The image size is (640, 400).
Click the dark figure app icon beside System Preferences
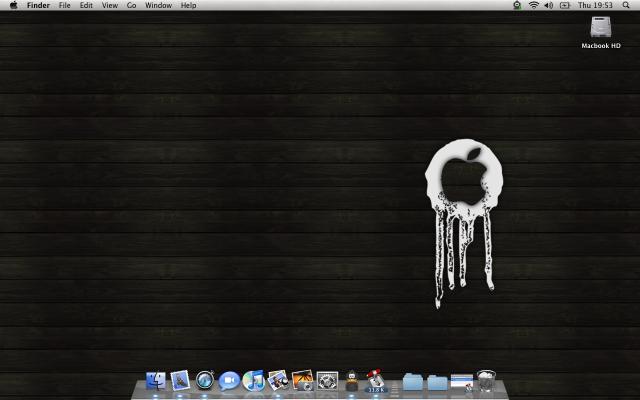[x=351, y=381]
